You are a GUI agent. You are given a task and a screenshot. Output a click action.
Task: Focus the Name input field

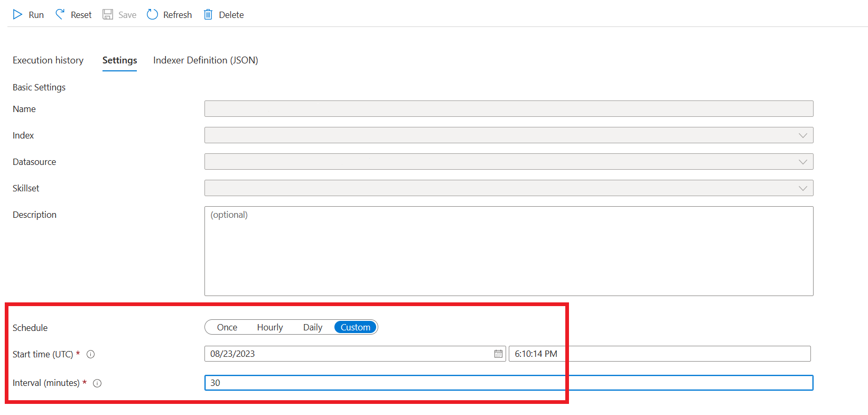coord(509,109)
